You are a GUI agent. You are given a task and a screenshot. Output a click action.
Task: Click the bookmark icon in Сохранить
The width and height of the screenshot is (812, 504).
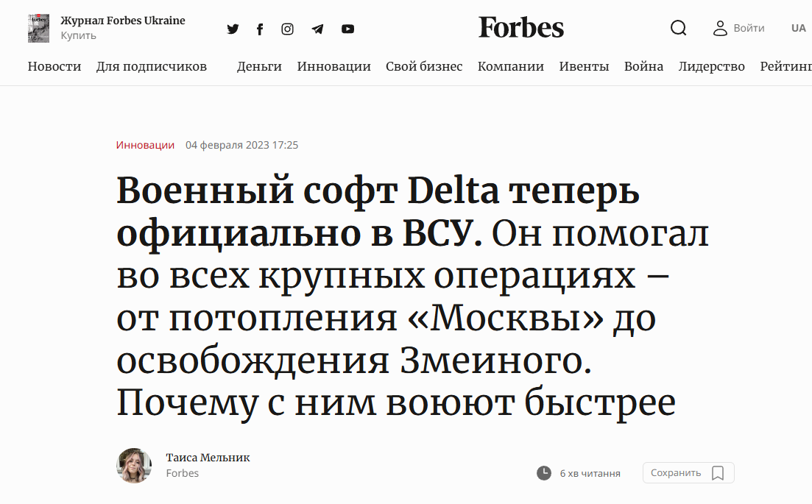point(718,473)
